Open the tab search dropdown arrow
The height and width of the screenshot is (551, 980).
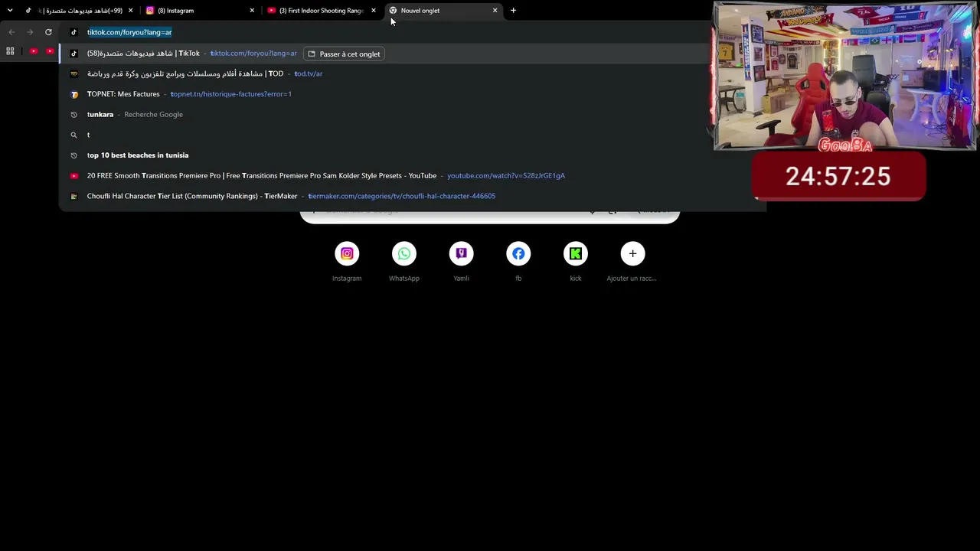[10, 11]
